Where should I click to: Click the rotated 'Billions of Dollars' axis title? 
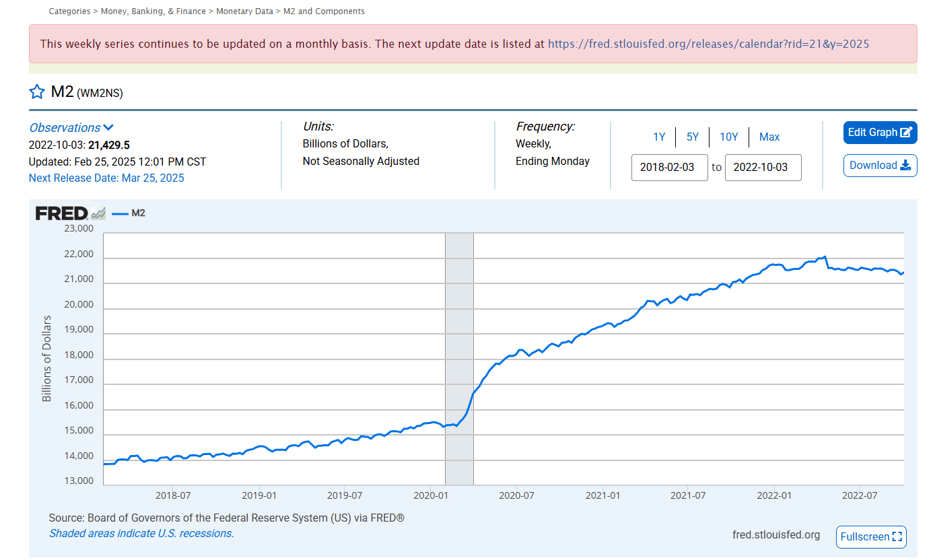tap(47, 359)
